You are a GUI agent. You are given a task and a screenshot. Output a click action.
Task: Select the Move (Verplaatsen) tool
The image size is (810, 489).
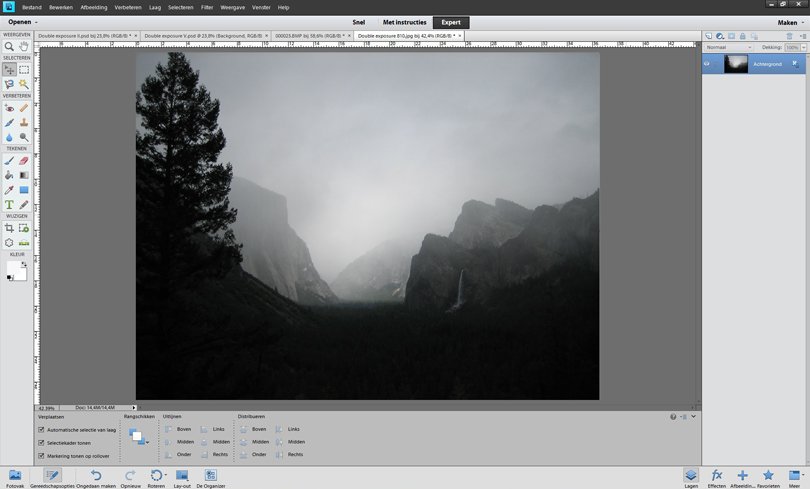pos(9,69)
